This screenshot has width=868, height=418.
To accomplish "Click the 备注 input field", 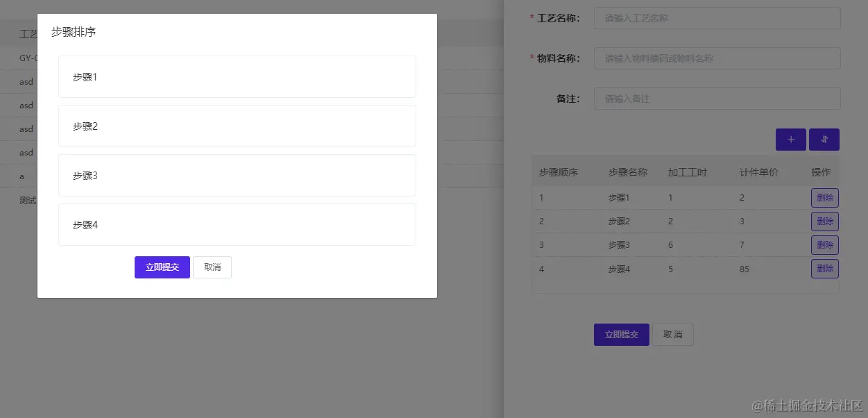I will (x=717, y=99).
